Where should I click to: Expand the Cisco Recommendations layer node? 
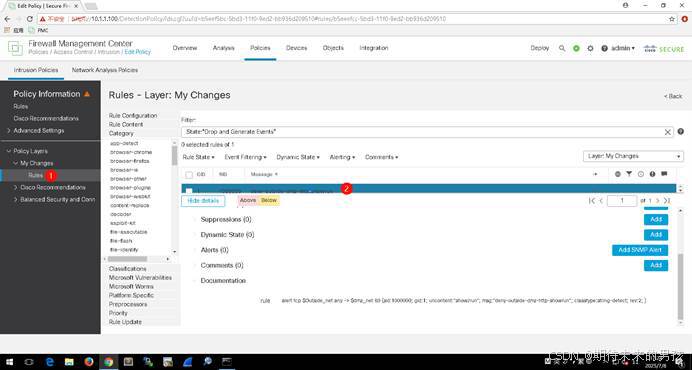(x=15, y=188)
